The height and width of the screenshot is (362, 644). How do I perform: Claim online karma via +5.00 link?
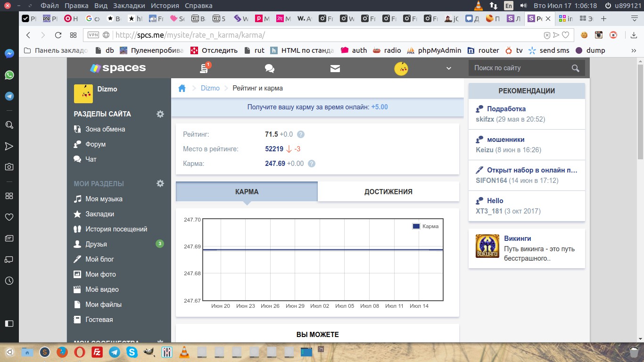pyautogui.click(x=379, y=107)
